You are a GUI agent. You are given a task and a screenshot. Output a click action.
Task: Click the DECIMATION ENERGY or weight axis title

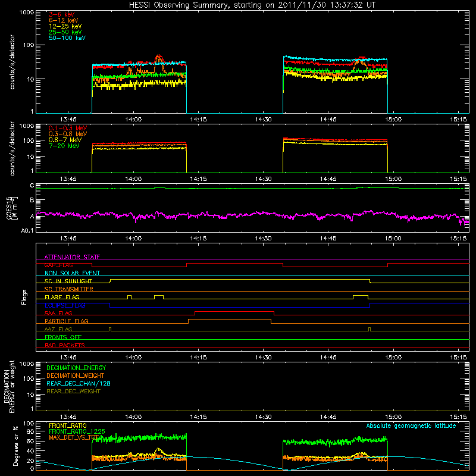(x=9, y=386)
